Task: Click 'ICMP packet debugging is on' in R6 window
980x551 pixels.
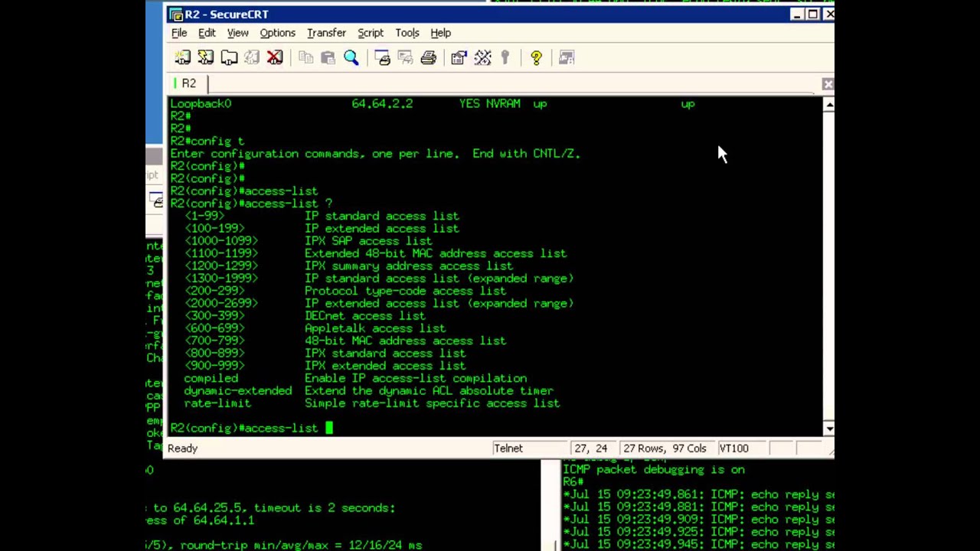Action: pos(654,469)
